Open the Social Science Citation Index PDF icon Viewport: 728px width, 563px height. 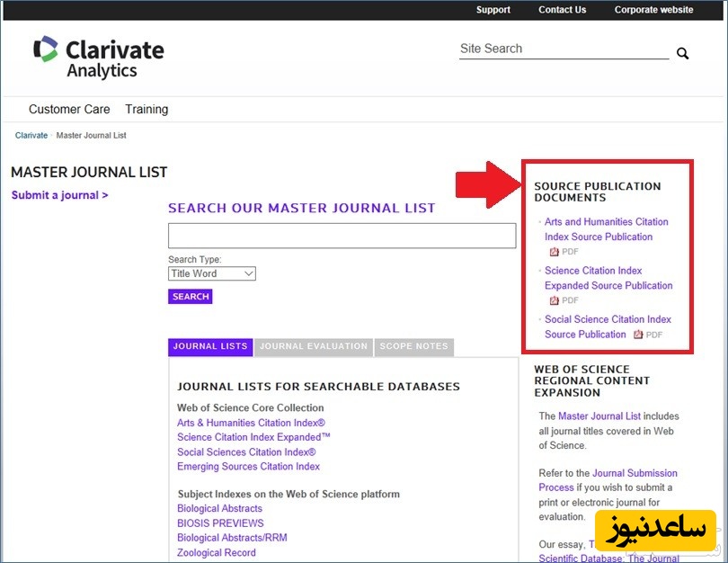(638, 335)
